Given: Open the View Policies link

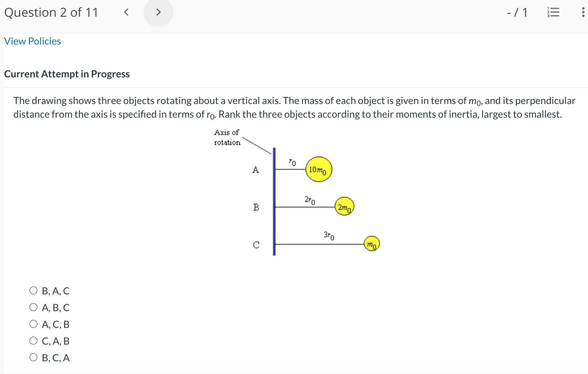Looking at the screenshot, I should 32,41.
